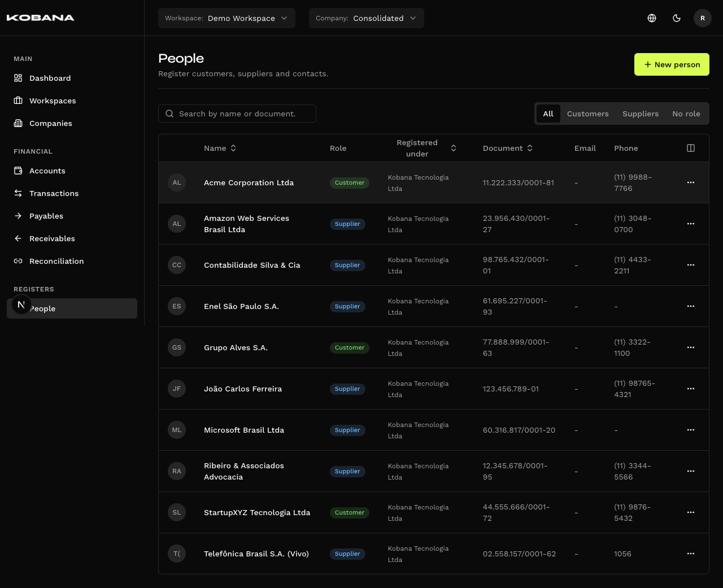Click the New person button

point(672,64)
